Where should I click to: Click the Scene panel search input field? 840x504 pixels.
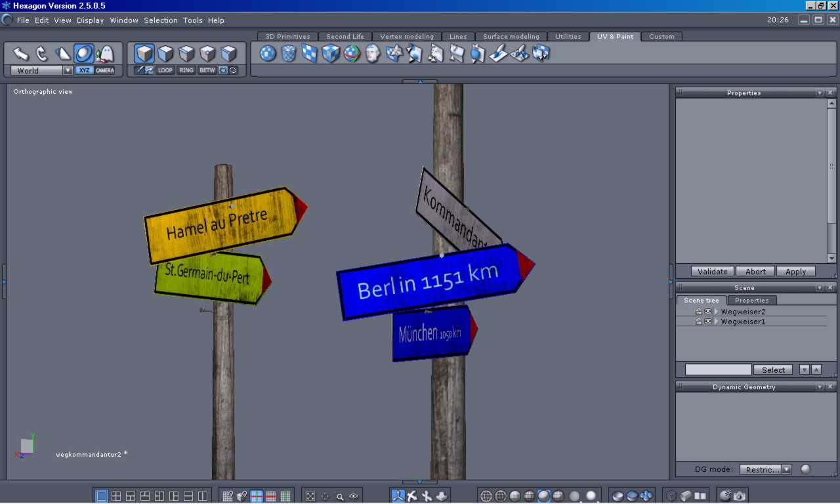pos(719,370)
